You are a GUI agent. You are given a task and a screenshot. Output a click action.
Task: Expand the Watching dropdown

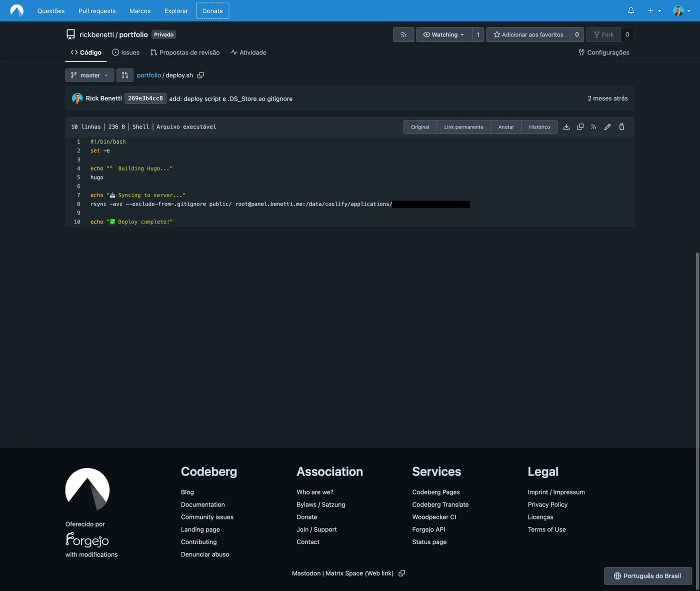coord(444,34)
